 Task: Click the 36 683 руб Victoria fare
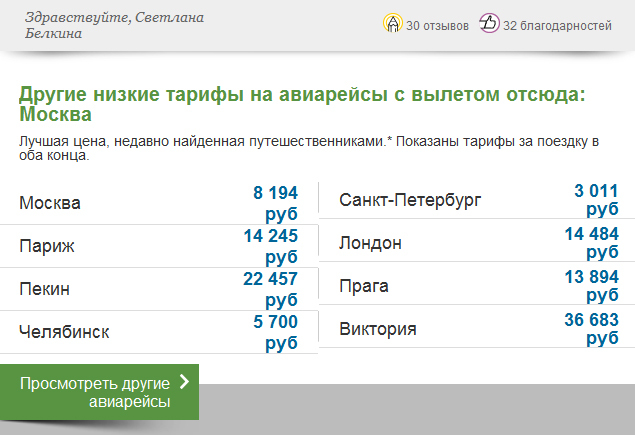(591, 328)
